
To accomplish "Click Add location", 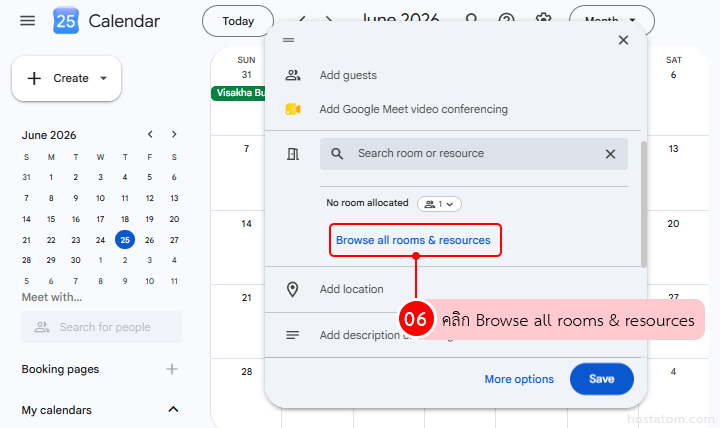I will pyautogui.click(x=352, y=289).
